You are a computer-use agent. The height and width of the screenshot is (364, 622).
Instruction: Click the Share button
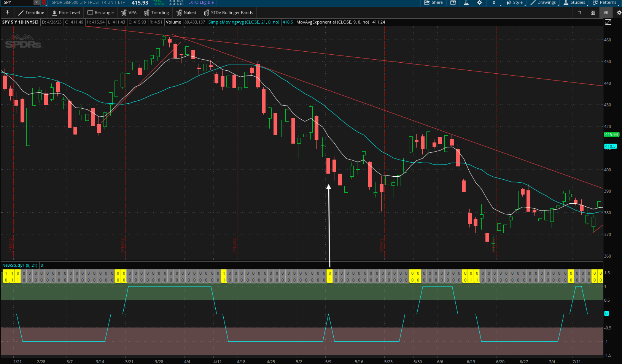click(433, 3)
